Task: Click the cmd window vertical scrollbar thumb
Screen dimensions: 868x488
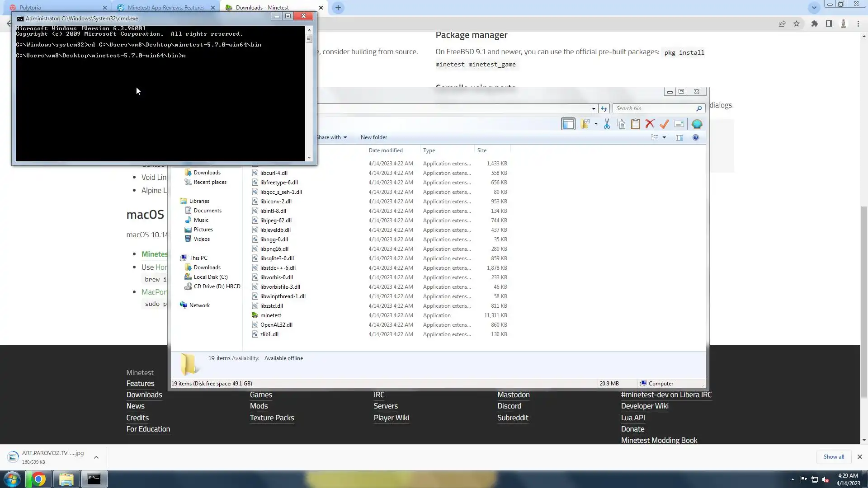Action: (x=309, y=38)
